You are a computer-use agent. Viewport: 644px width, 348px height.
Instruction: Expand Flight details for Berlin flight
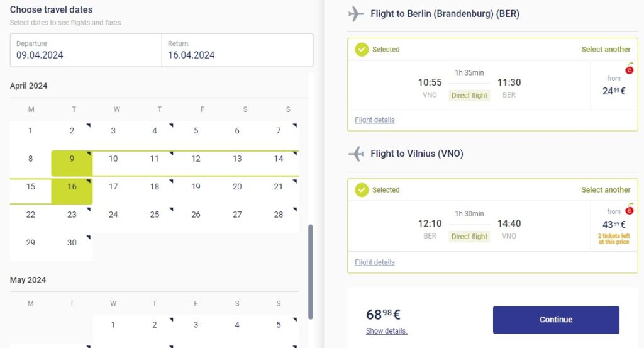click(x=375, y=120)
